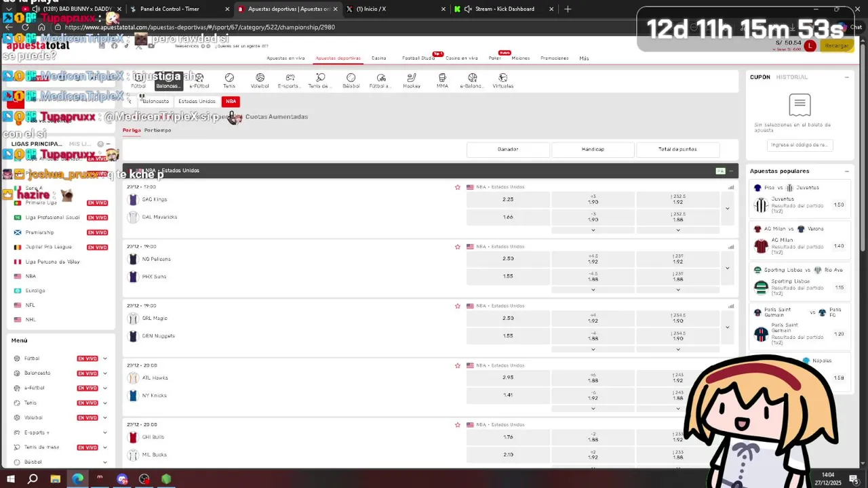Image resolution: width=868 pixels, height=488 pixels.
Task: Open Windows Start menu
Action: coord(11,479)
